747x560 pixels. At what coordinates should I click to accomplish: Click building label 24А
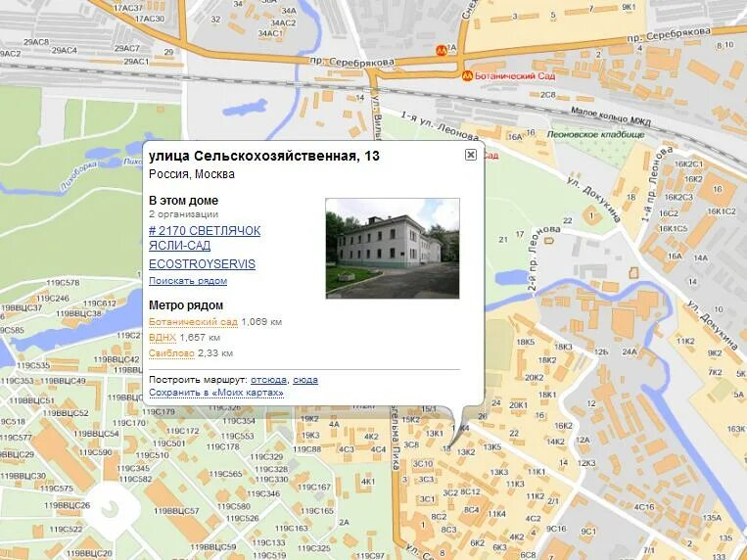point(630,351)
